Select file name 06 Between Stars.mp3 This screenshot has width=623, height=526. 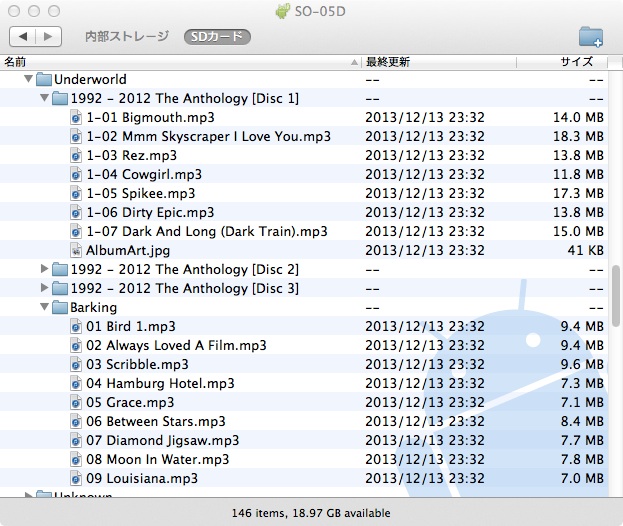click(156, 422)
